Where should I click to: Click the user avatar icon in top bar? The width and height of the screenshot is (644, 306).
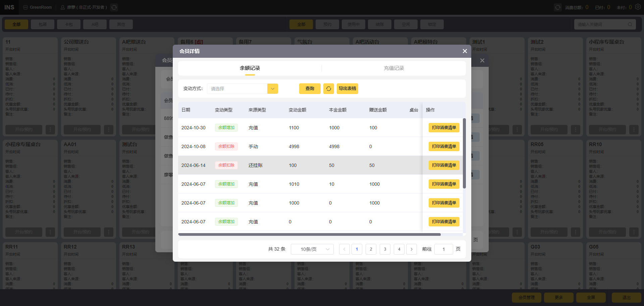point(63,7)
